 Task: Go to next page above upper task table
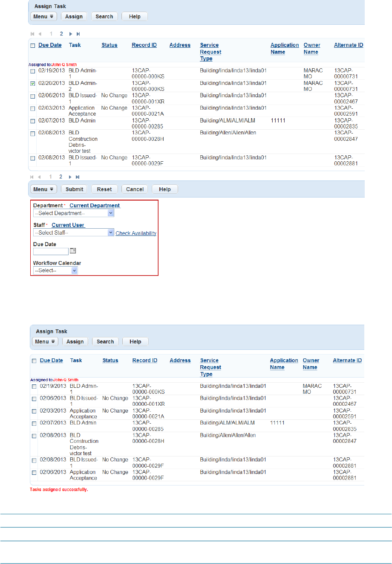point(71,34)
